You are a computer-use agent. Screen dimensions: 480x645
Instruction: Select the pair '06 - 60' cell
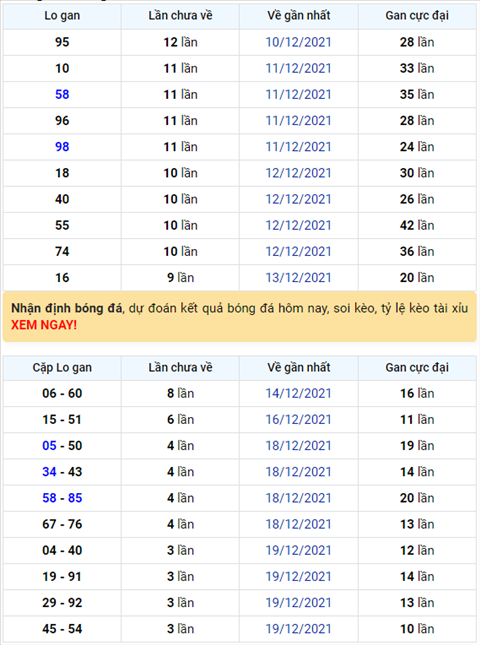(x=62, y=394)
